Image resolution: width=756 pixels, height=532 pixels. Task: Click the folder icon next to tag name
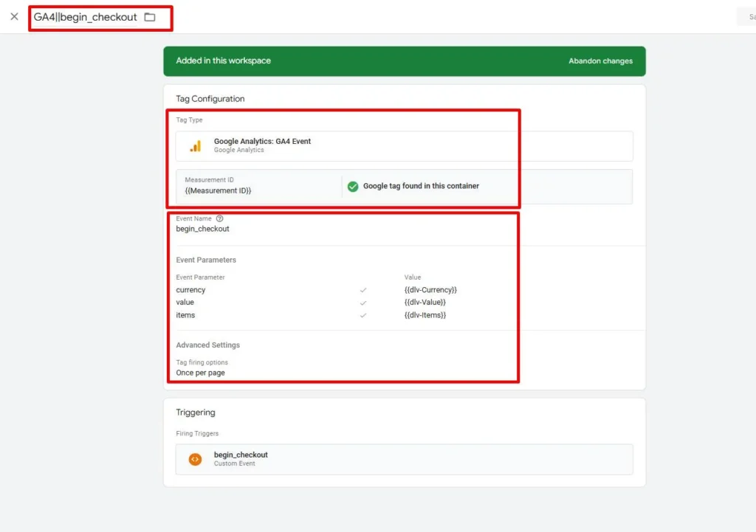[150, 18]
